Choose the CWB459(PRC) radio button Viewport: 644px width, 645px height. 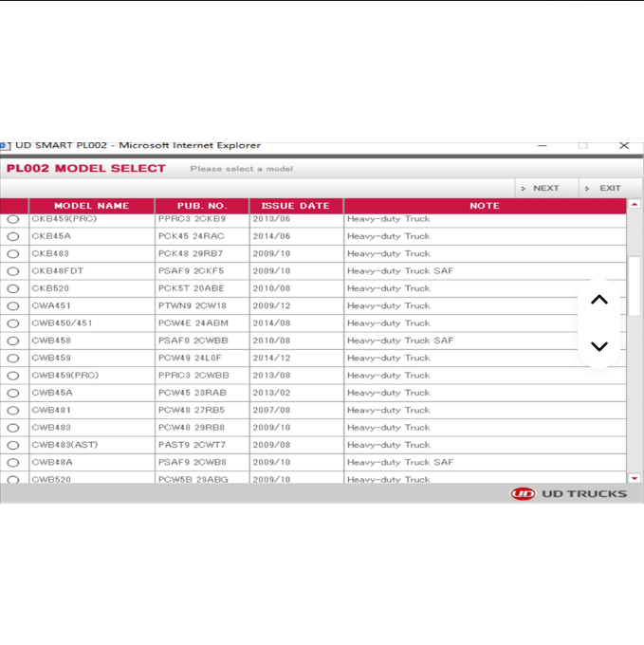pyautogui.click(x=13, y=376)
